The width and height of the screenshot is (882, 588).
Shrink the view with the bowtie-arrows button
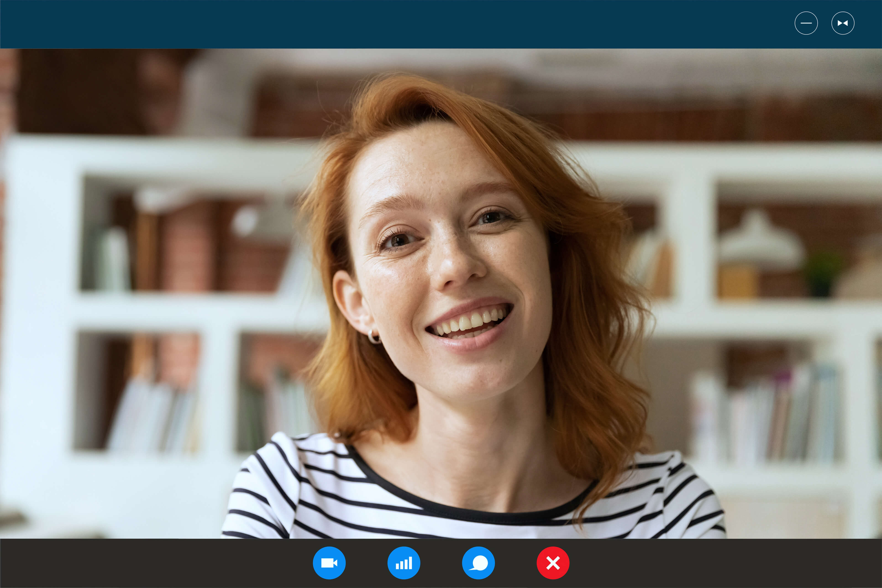click(x=843, y=23)
